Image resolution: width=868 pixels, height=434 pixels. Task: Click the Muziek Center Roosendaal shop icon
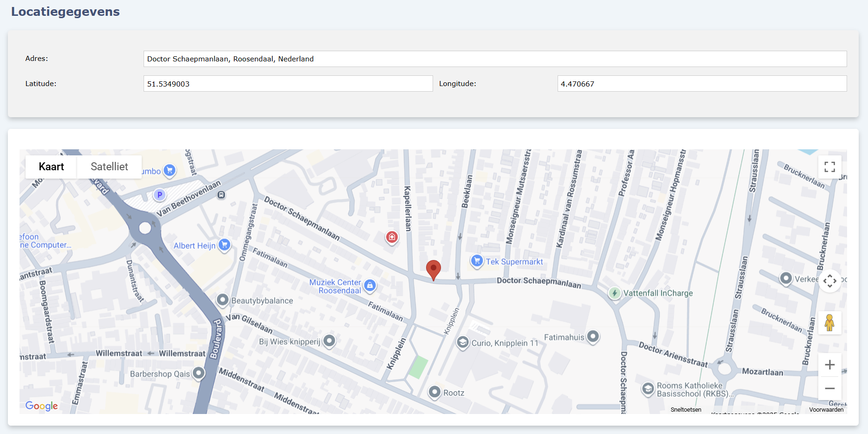click(x=370, y=285)
